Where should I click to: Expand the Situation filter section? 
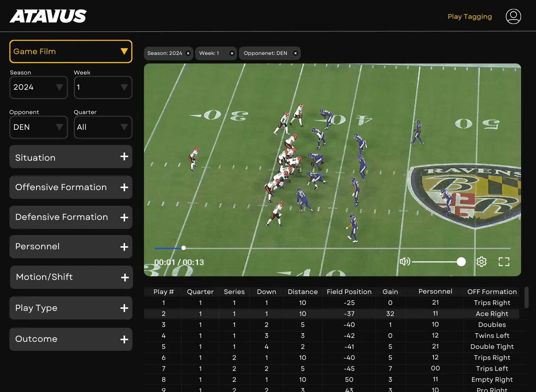coord(124,157)
